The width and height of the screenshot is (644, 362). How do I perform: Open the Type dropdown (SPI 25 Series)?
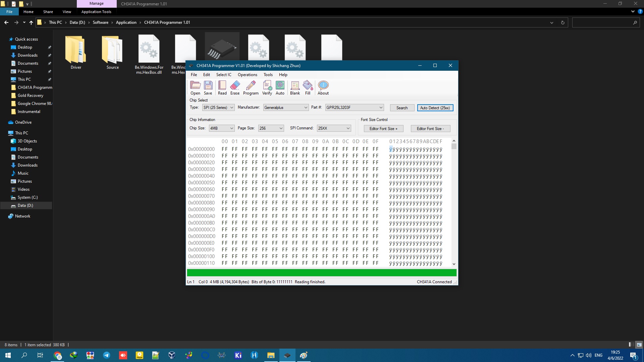pyautogui.click(x=218, y=108)
